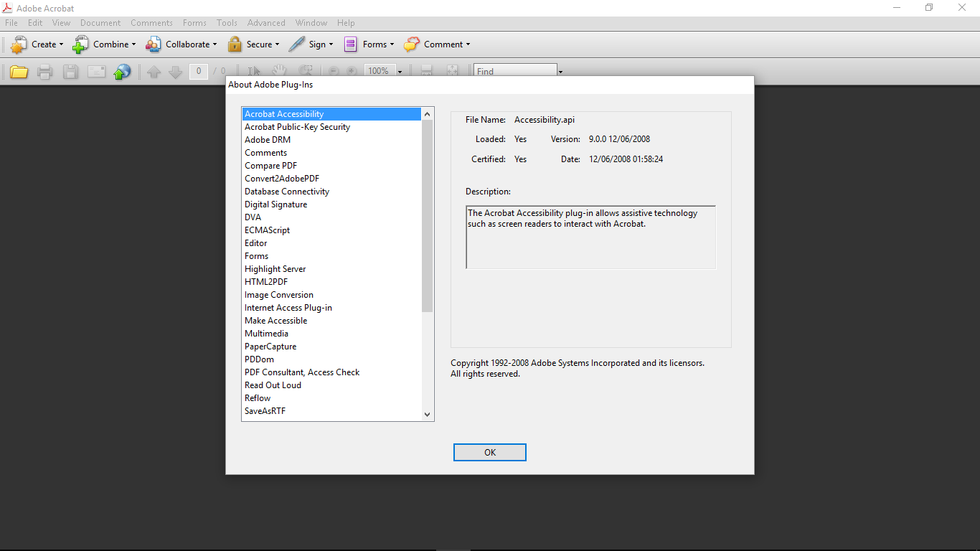
Task: Open the Secure padlock dropdown
Action: [x=253, y=44]
